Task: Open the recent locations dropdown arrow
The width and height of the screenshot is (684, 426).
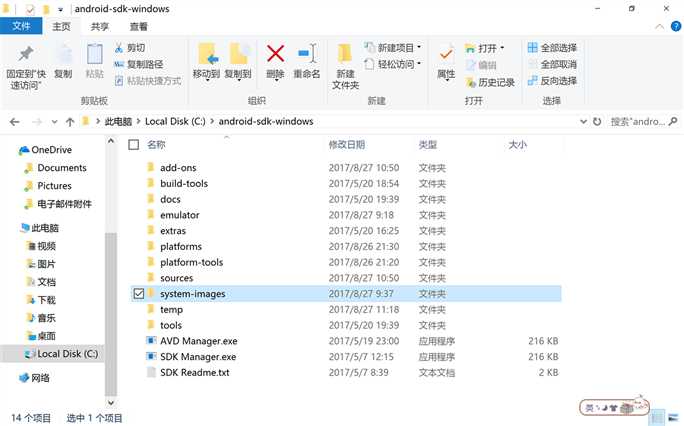Action: [55, 122]
